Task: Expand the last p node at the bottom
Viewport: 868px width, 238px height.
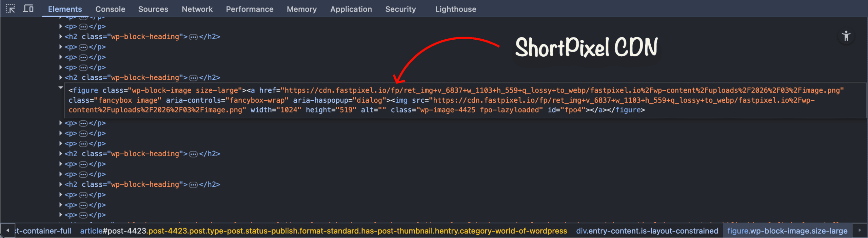Action: click(x=61, y=215)
